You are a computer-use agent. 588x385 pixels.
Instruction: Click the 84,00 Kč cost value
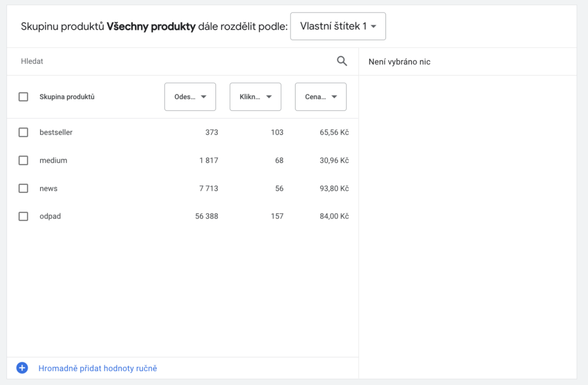[334, 216]
